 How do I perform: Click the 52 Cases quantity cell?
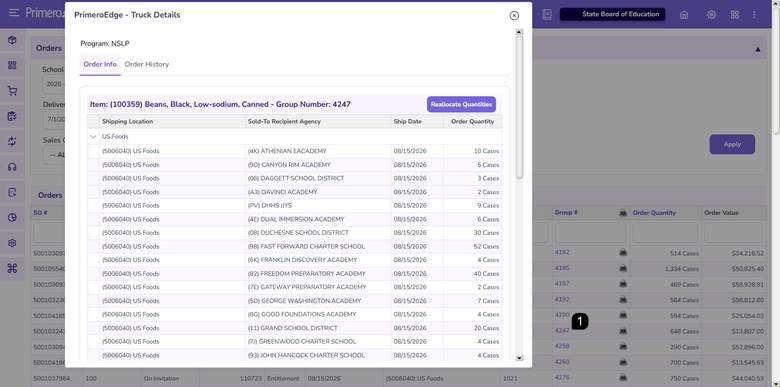point(473,246)
